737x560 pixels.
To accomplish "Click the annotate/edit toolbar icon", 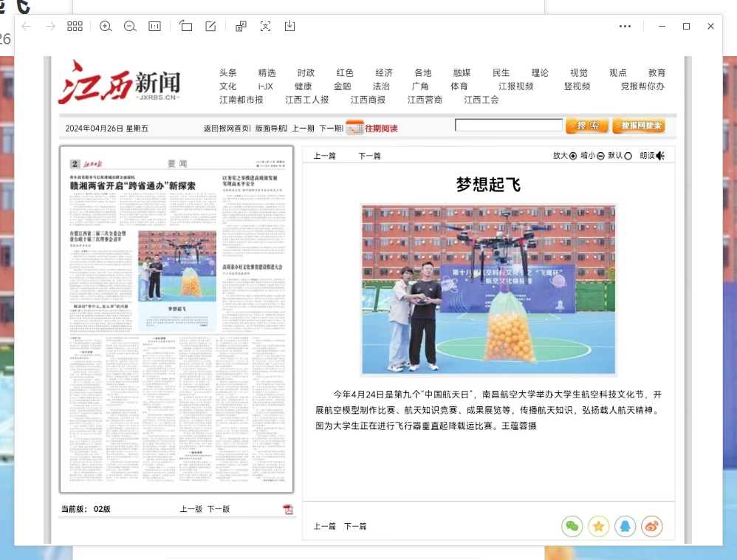I will point(210,26).
